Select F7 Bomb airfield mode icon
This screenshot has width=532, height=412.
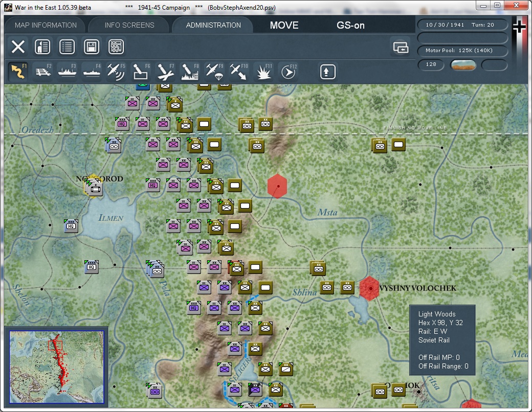(165, 71)
